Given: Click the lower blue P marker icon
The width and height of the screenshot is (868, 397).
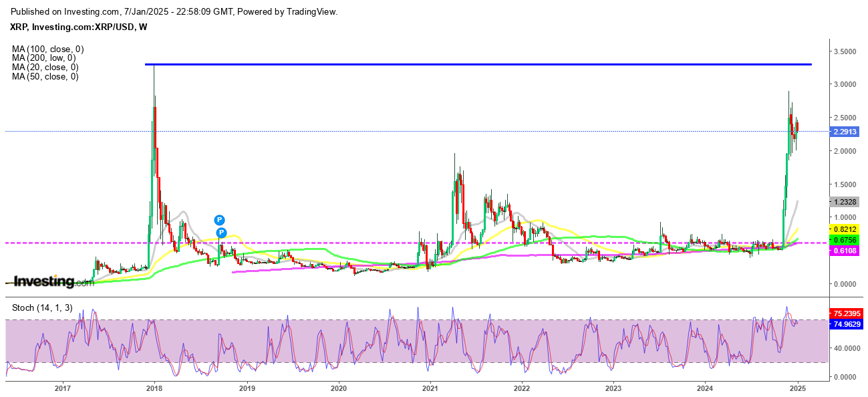Looking at the screenshot, I should (x=221, y=232).
